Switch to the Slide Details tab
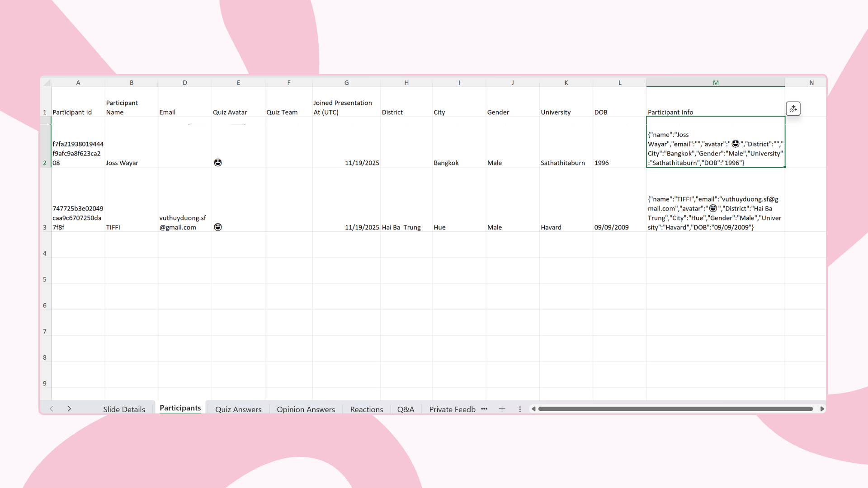Viewport: 868px width, 488px height. [124, 409]
